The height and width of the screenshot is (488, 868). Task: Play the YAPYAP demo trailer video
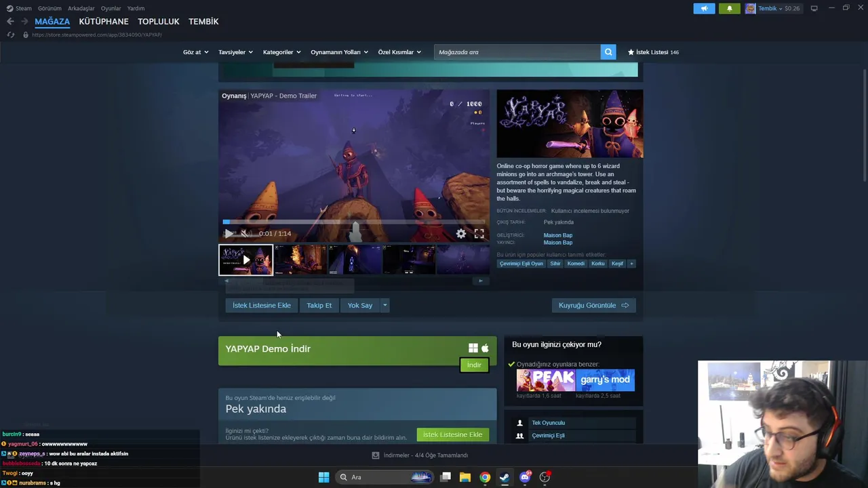(229, 234)
